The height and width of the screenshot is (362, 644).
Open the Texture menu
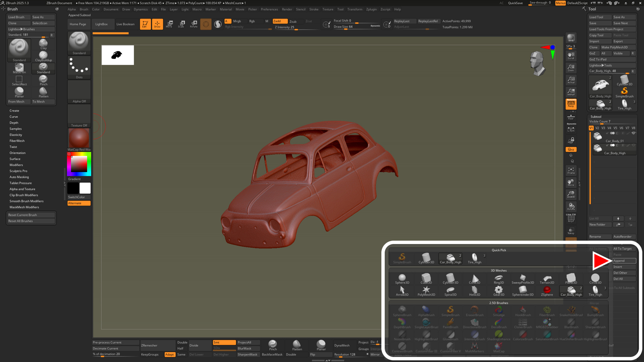point(328,9)
